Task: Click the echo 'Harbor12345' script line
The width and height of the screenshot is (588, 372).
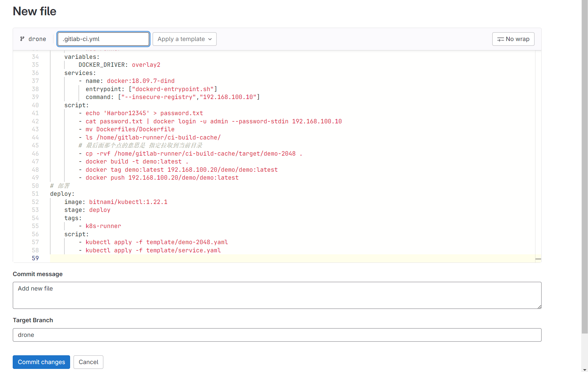Action: point(141,113)
